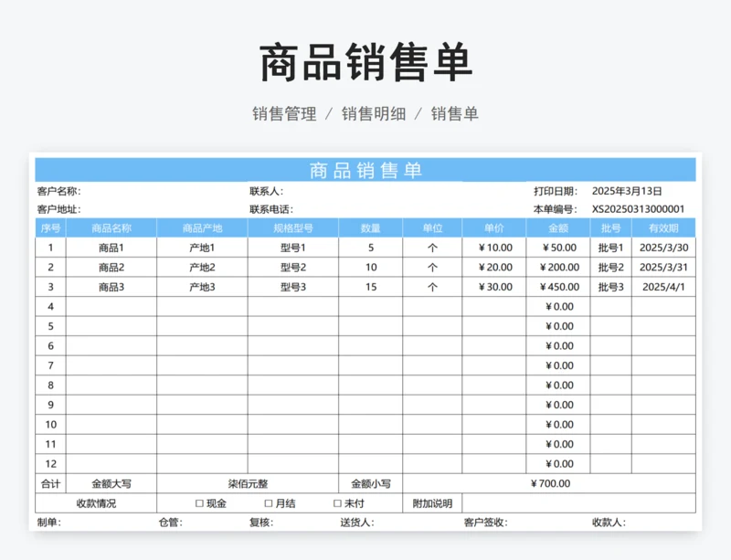Click the ¥700.00 total amount cell
Image resolution: width=731 pixels, height=560 pixels.
[549, 483]
